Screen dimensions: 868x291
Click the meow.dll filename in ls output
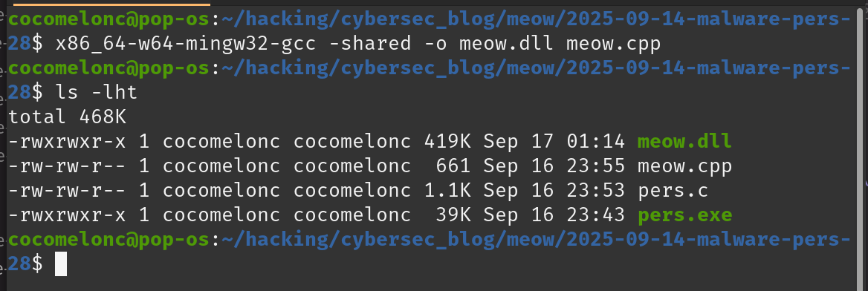684,143
